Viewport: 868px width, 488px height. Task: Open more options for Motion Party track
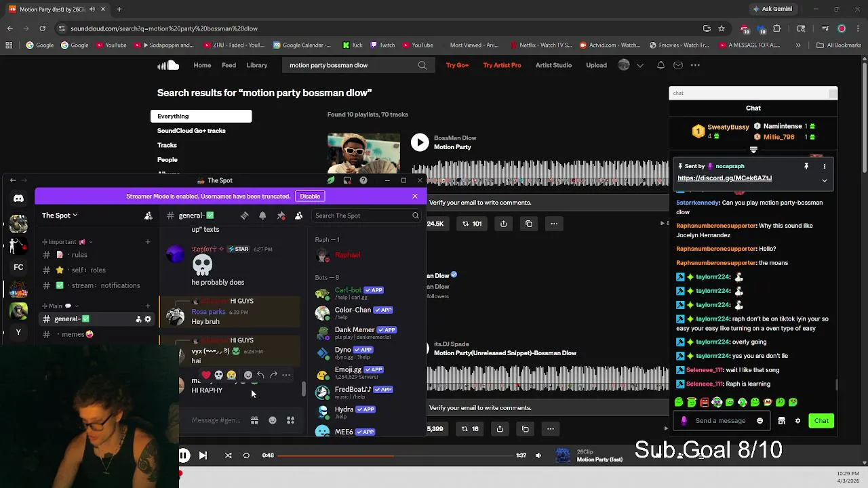click(x=554, y=224)
